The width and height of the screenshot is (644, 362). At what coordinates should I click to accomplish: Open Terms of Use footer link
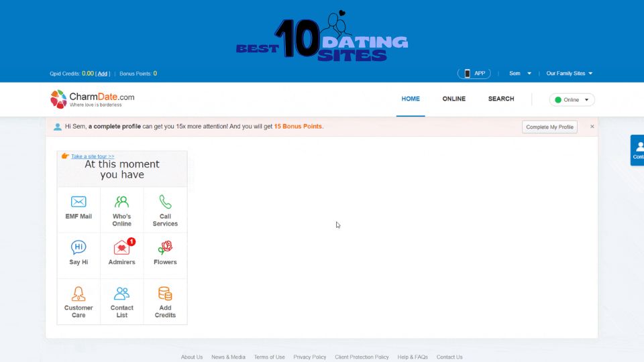pyautogui.click(x=270, y=357)
